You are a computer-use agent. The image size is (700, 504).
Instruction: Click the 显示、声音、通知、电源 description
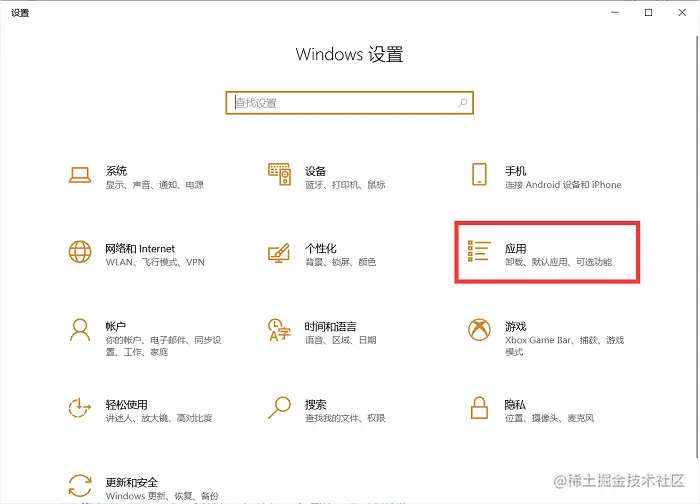point(154,185)
